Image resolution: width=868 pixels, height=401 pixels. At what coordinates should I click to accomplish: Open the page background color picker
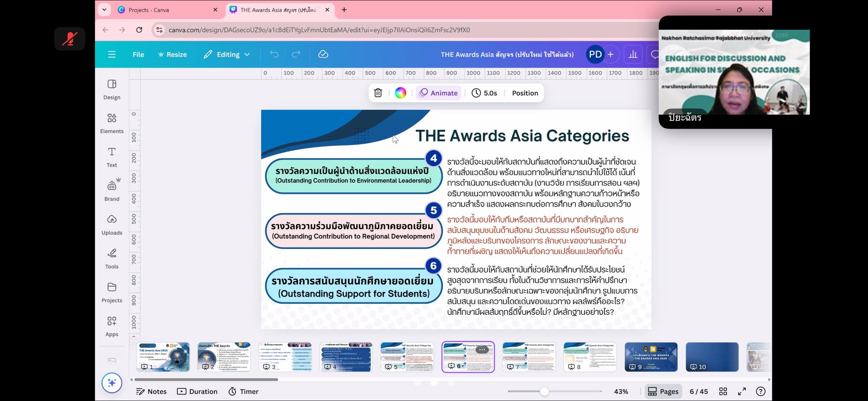(400, 93)
